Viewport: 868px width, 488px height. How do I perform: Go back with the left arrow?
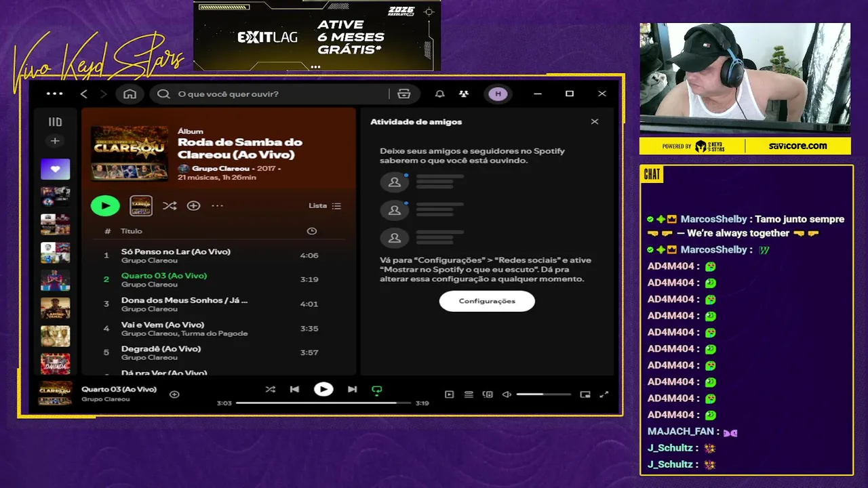click(83, 94)
